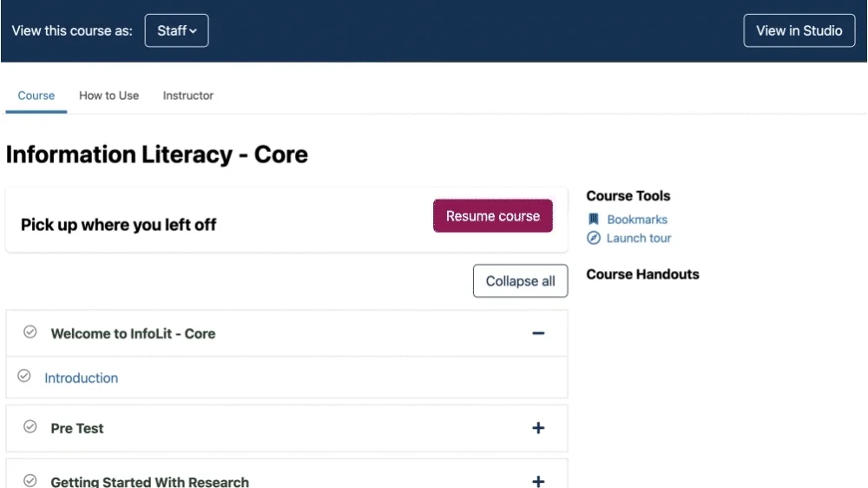This screenshot has width=868, height=488.
Task: Expand Pre Test section with plus icon
Action: 538,428
